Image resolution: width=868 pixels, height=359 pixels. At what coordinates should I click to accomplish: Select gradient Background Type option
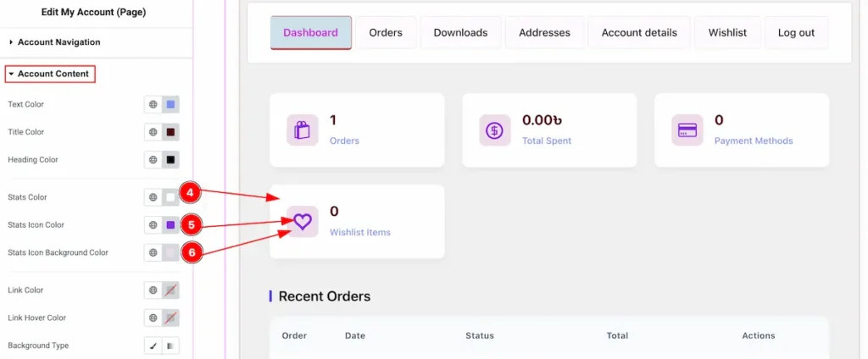click(x=170, y=346)
